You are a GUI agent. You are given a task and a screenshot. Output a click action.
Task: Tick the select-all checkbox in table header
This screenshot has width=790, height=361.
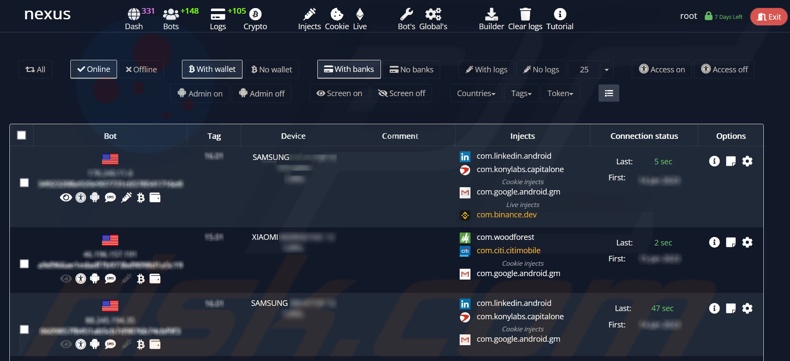(x=21, y=135)
